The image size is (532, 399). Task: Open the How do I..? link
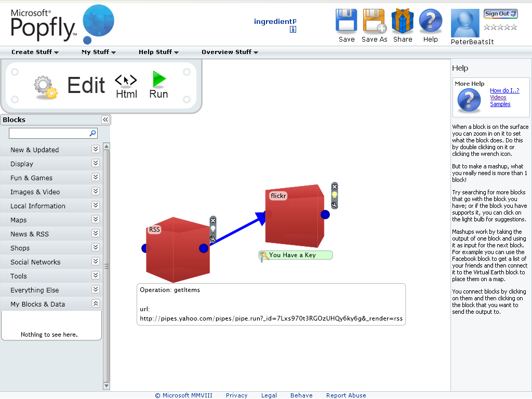504,90
